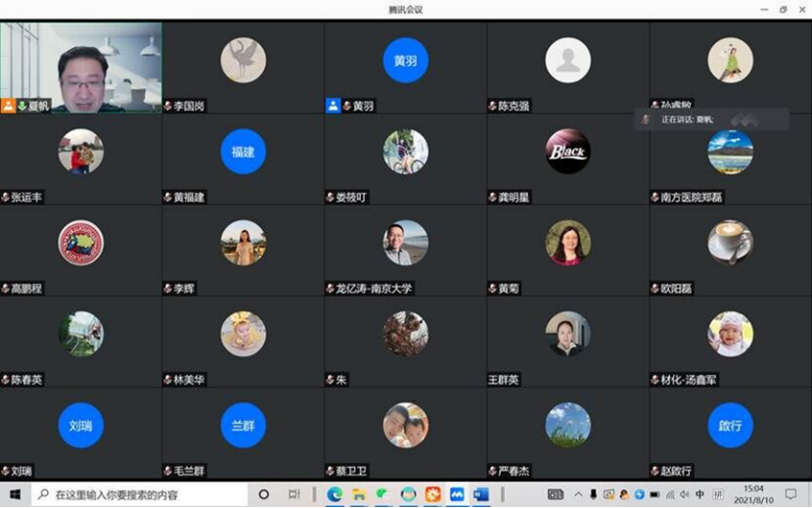The image size is (812, 508).
Task: Click the orange host badge beside 夏帆
Action: coord(8,106)
